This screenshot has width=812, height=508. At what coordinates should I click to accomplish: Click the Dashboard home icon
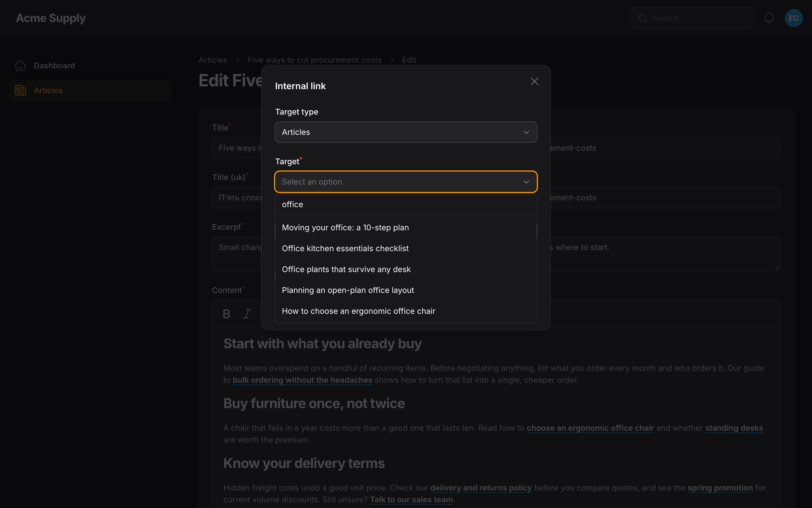click(x=20, y=65)
